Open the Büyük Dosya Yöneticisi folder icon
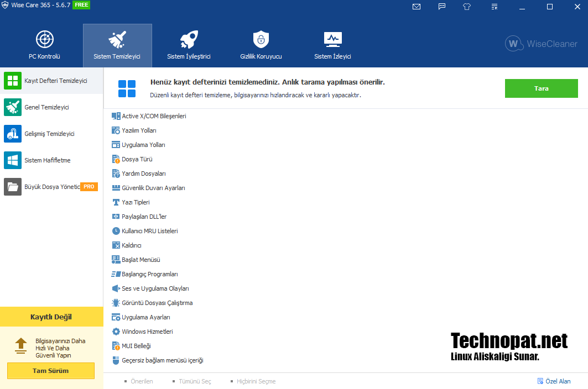Screen dimensions: 588x389 click(x=13, y=187)
